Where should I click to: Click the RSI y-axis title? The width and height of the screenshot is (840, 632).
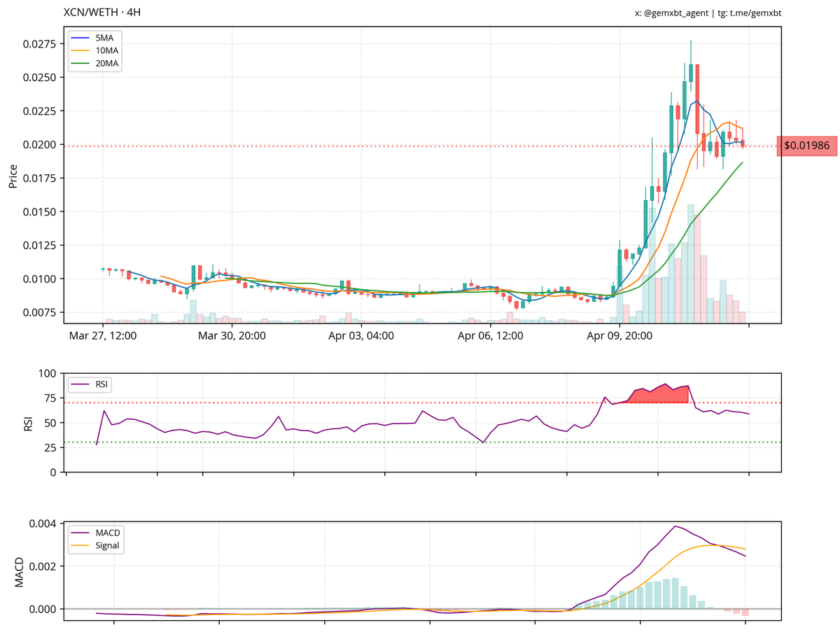[x=29, y=423]
